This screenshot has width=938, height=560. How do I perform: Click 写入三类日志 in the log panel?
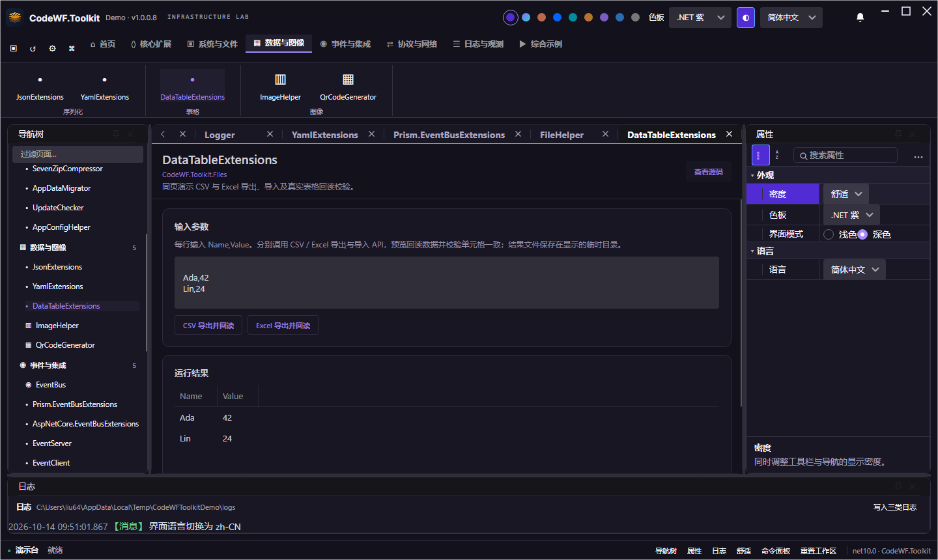[895, 507]
